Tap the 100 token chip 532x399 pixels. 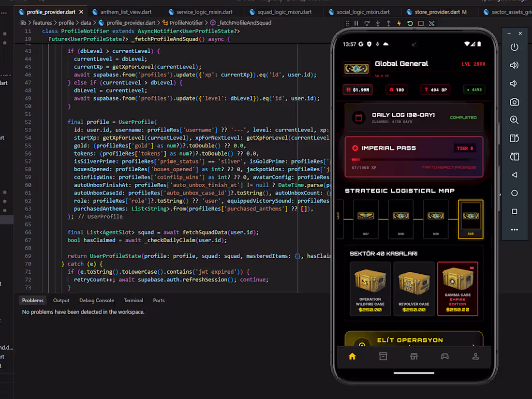[397, 90]
